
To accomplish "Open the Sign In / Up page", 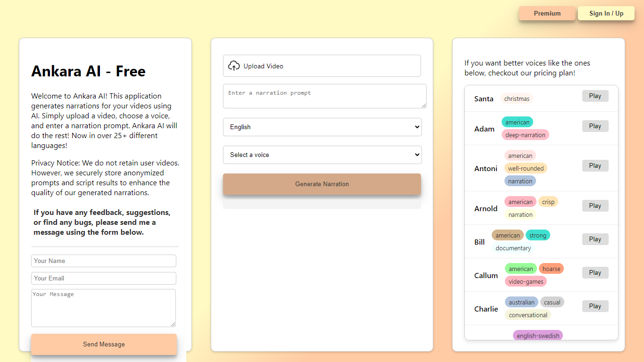I will point(606,13).
